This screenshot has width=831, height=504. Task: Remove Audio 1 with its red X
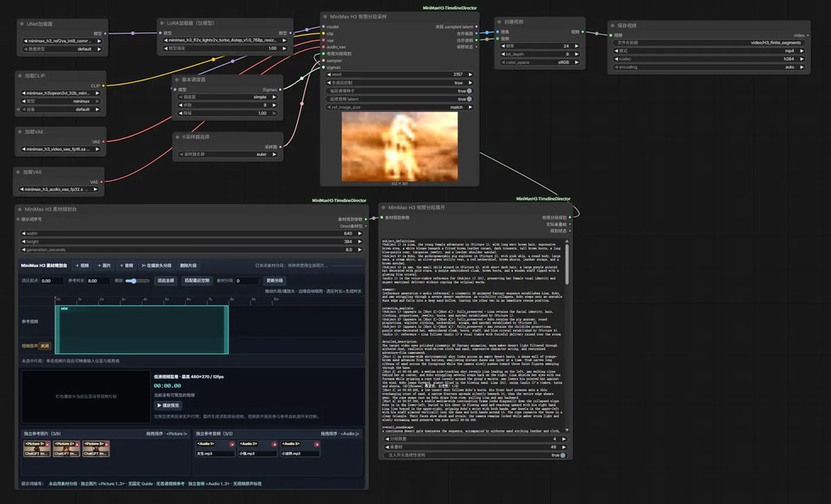tap(231, 444)
